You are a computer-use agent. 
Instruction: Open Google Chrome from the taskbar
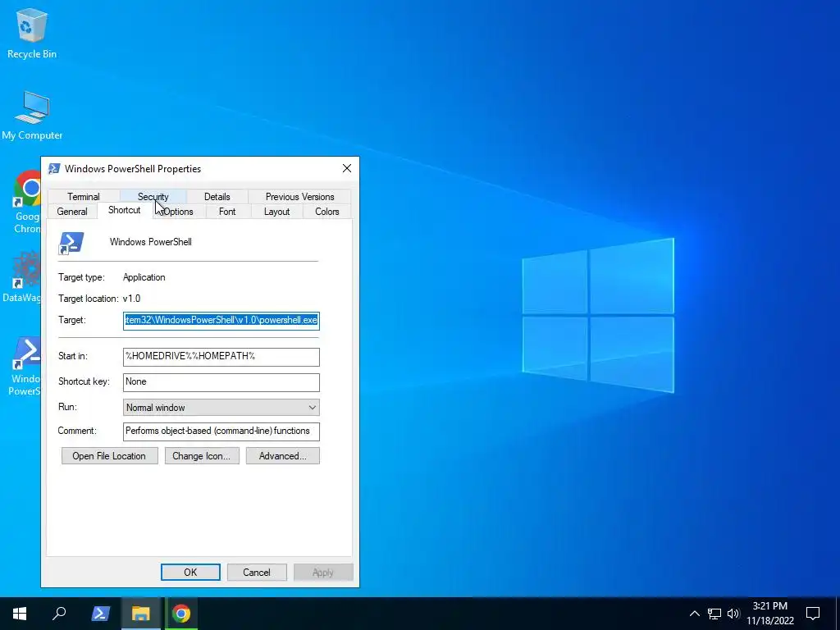181,614
